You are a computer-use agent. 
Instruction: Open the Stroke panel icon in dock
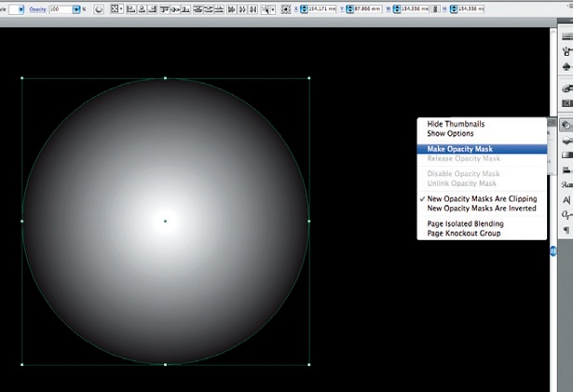pyautogui.click(x=566, y=36)
